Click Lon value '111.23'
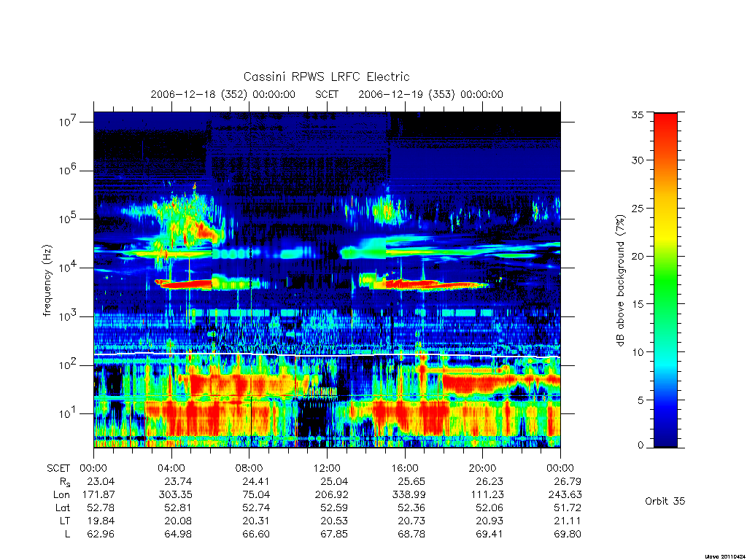 click(487, 495)
